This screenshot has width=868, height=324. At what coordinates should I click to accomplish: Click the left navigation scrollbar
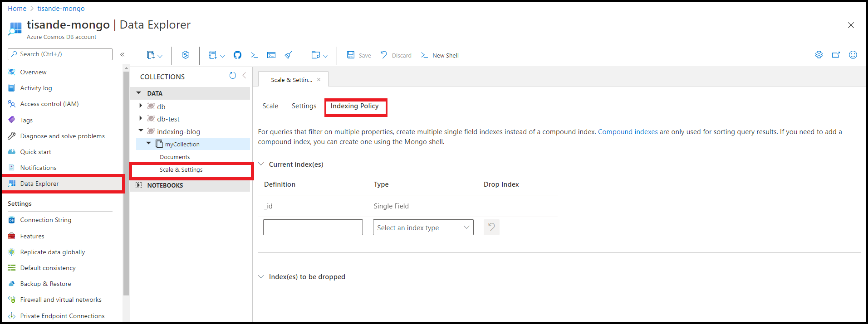[x=126, y=183]
